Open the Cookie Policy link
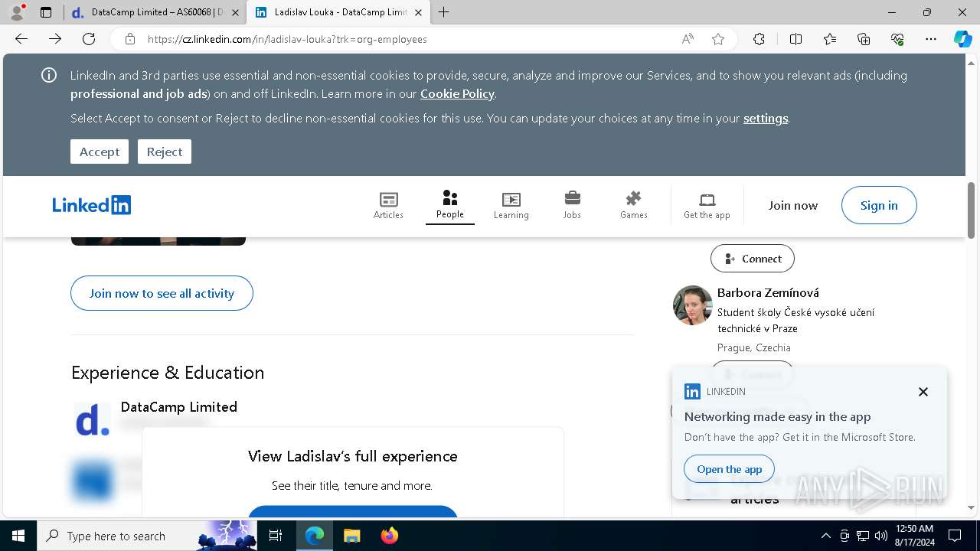Image resolution: width=980 pixels, height=551 pixels. point(457,93)
